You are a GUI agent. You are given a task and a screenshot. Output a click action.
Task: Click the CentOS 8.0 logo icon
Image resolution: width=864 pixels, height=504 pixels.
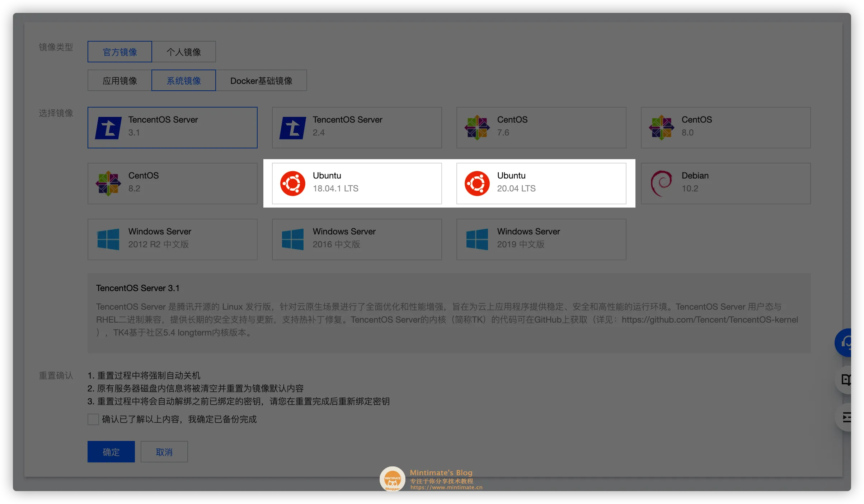click(x=662, y=127)
